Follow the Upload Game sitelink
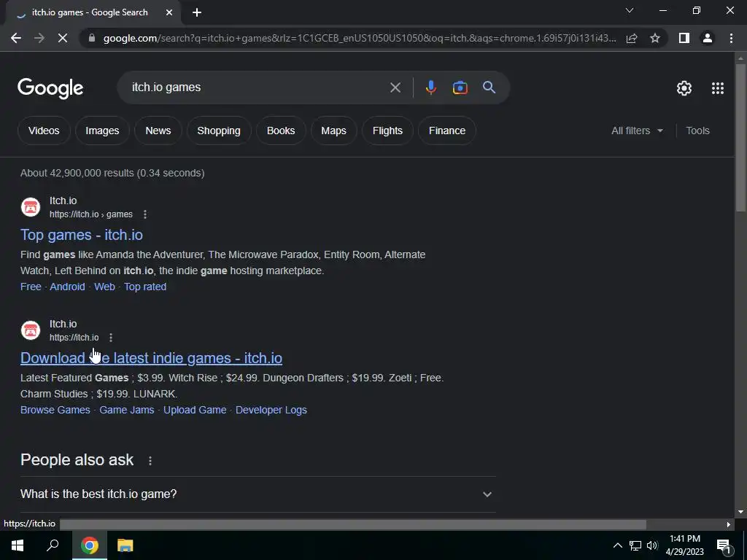The height and width of the screenshot is (560, 747). (x=195, y=410)
